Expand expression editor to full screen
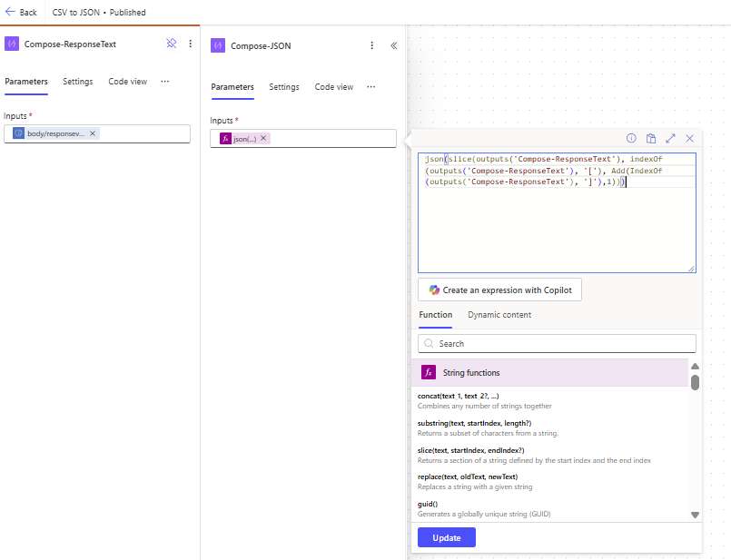This screenshot has height=560, width=731. pos(670,138)
